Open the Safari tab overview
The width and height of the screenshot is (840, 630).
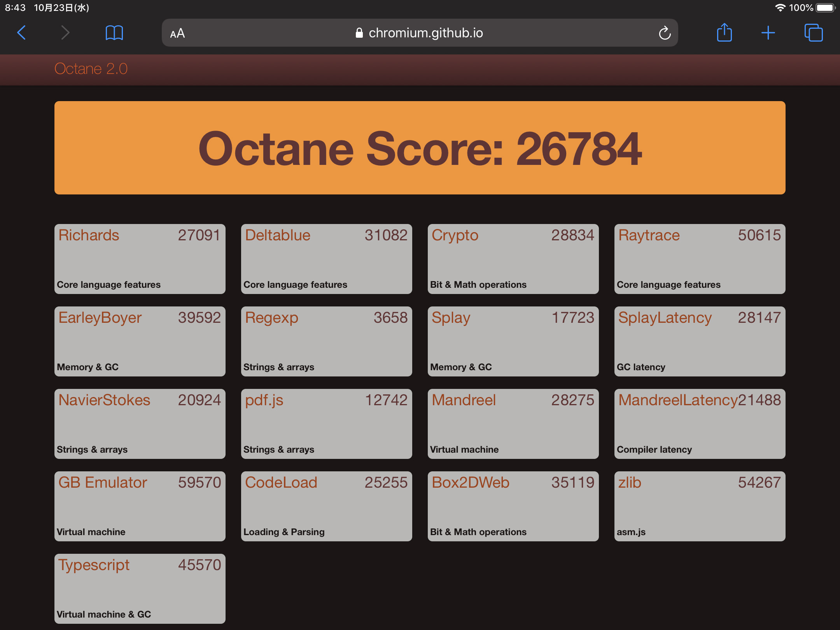click(x=814, y=33)
